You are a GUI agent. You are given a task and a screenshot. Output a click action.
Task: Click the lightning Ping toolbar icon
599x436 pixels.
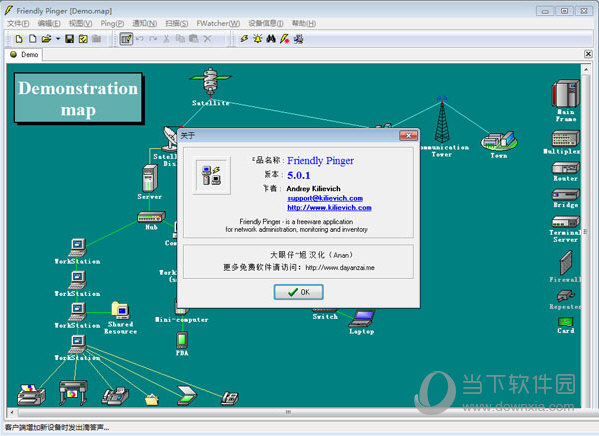(244, 39)
